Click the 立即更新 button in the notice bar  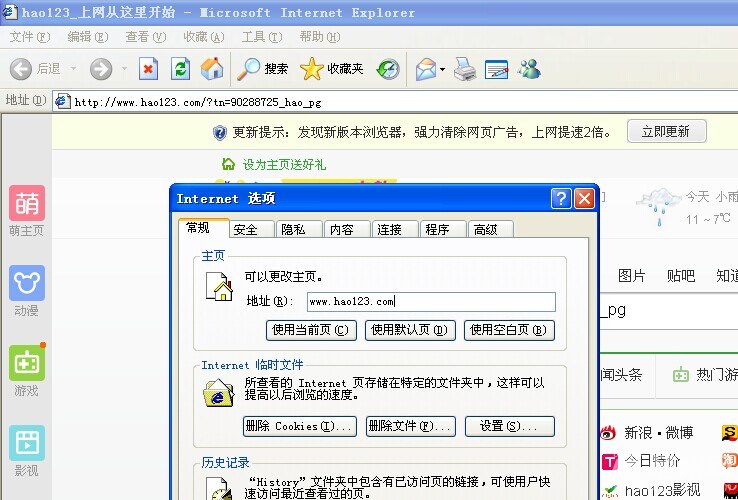666,131
